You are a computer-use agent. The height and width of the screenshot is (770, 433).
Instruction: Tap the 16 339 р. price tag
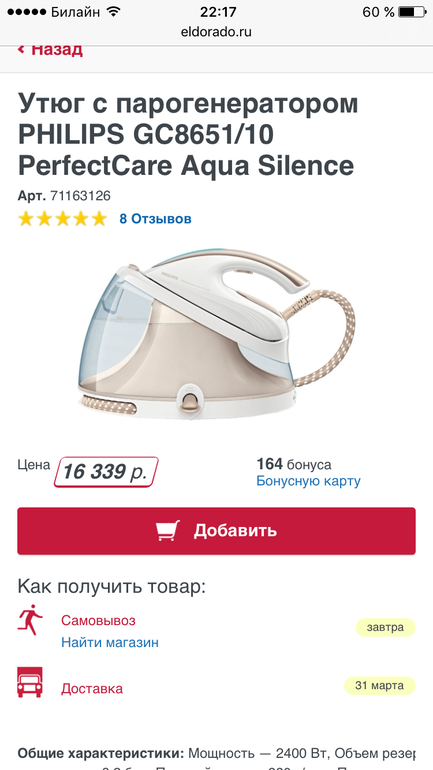(106, 472)
